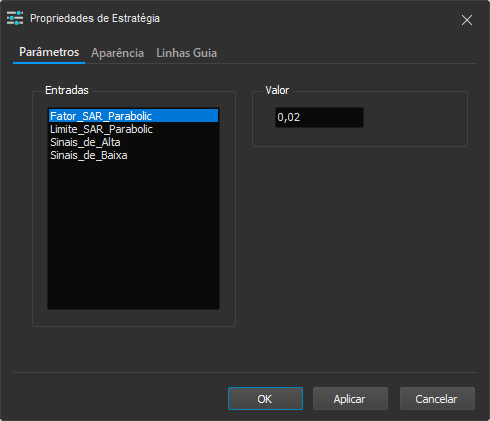Click empty dialog area below the Valor box
490x421 pixels.
pos(360,250)
